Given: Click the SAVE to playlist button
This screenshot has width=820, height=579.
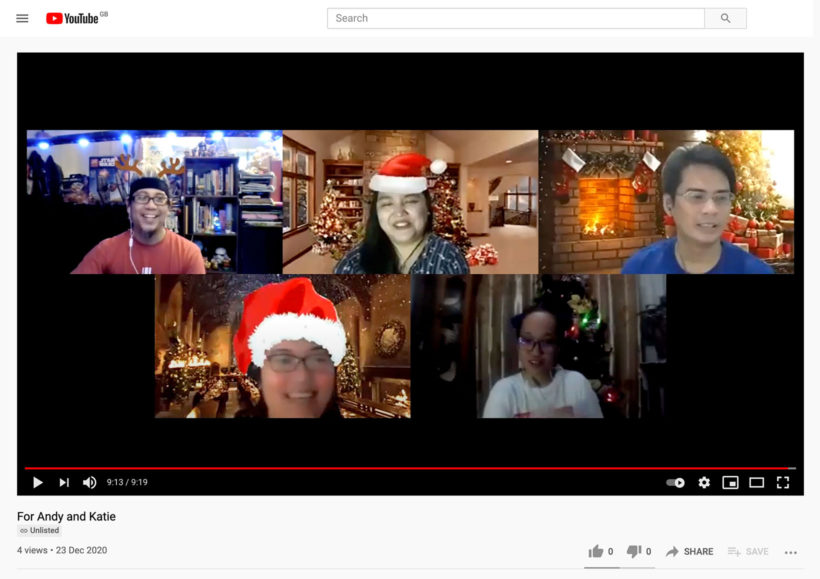Looking at the screenshot, I should coord(748,551).
